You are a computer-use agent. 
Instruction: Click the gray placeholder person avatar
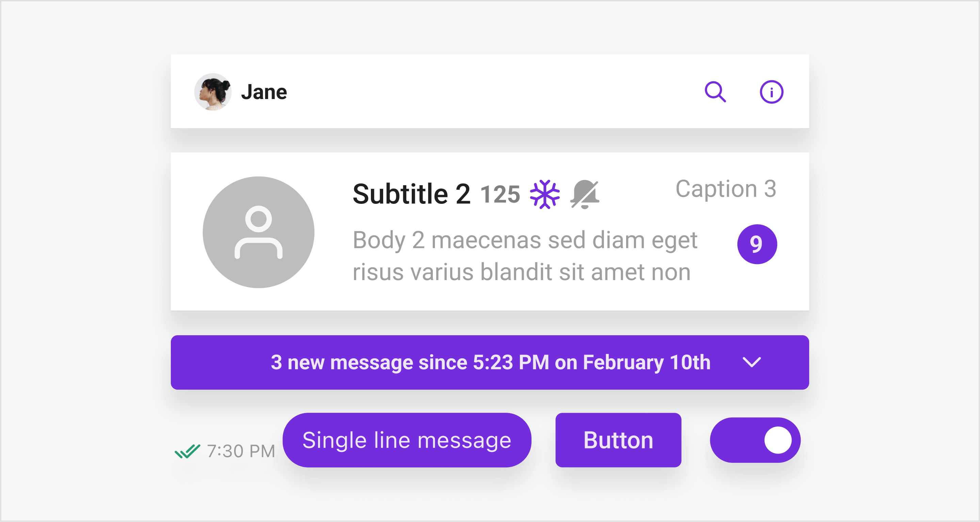pyautogui.click(x=259, y=232)
